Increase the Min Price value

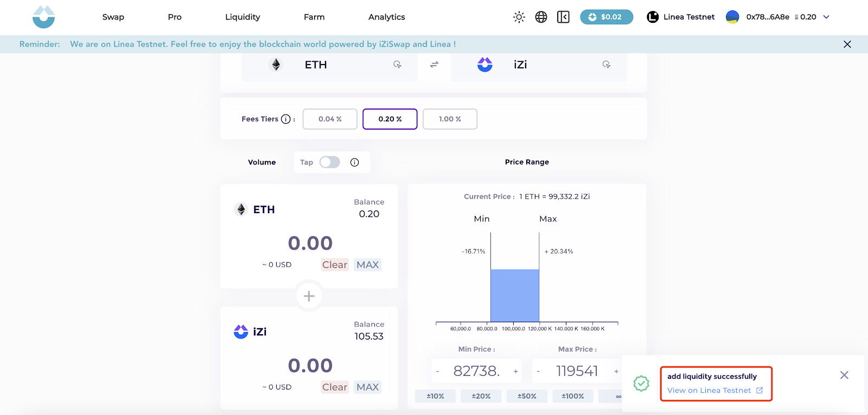[515, 371]
